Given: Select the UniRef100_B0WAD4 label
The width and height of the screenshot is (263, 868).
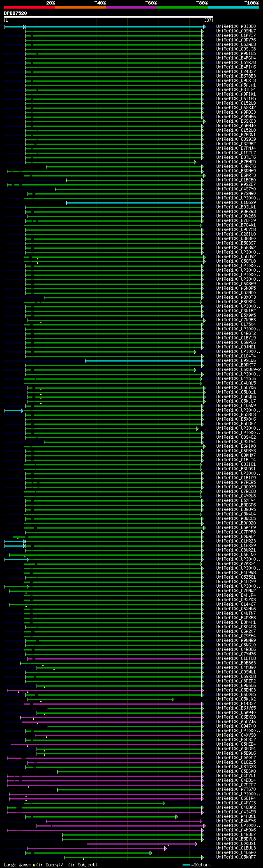Looking at the screenshot, I should click(x=236, y=537).
